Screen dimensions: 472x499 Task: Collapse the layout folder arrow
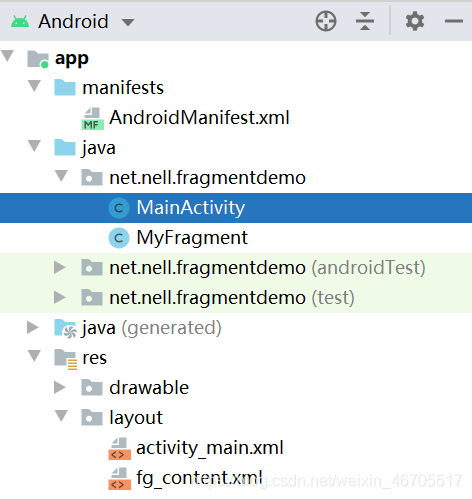click(x=61, y=416)
